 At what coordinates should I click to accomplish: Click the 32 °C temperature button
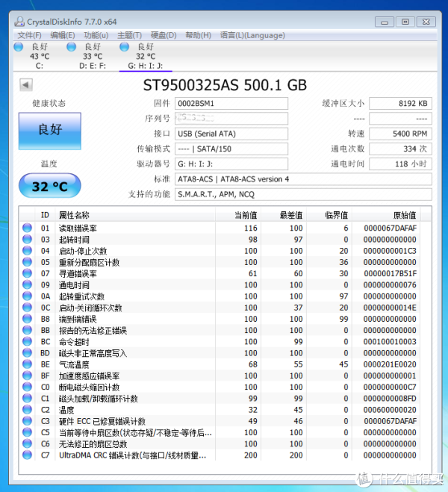[50, 186]
